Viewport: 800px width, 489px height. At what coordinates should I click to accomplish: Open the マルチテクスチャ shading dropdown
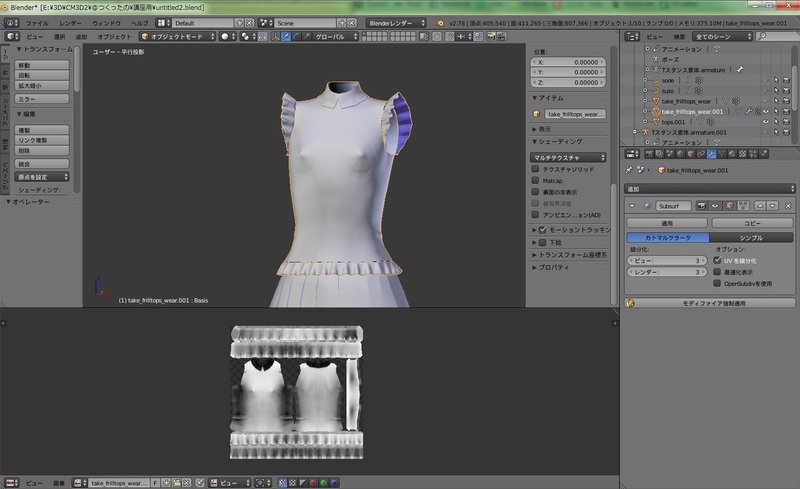pyautogui.click(x=568, y=157)
